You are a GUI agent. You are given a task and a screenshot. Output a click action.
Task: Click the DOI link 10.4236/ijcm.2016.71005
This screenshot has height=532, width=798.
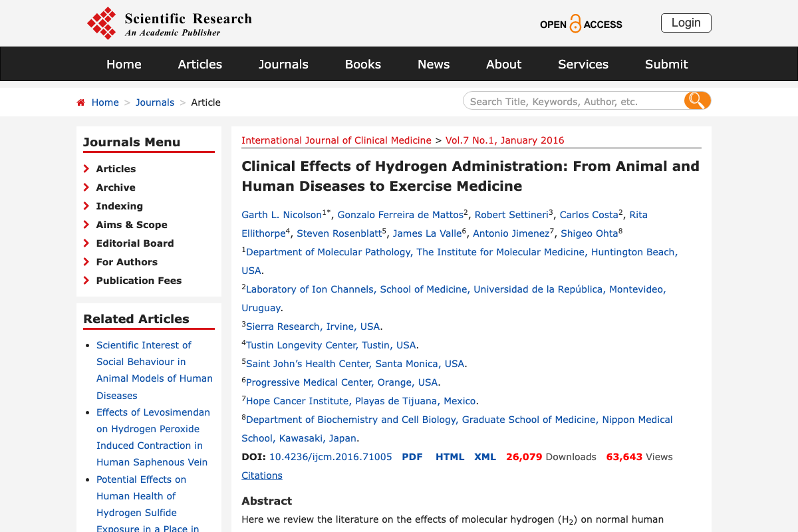tap(331, 457)
